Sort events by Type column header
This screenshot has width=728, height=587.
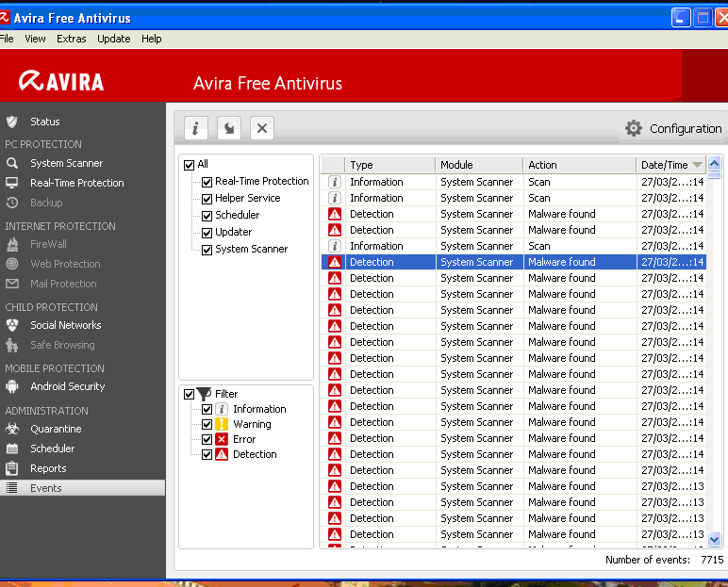point(390,165)
